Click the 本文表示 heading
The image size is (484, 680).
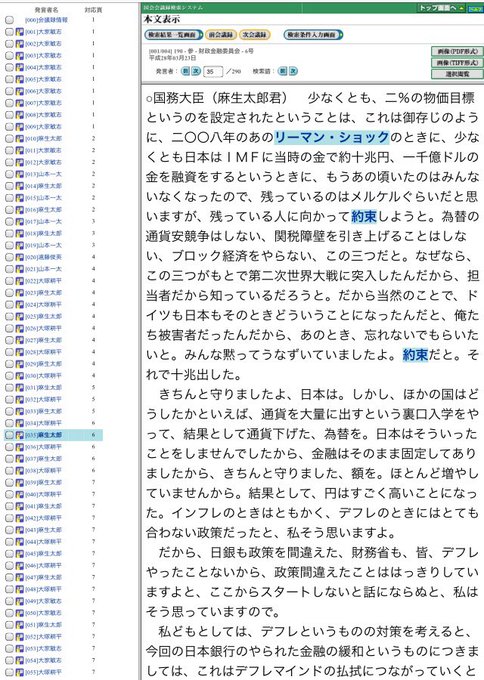(x=162, y=20)
